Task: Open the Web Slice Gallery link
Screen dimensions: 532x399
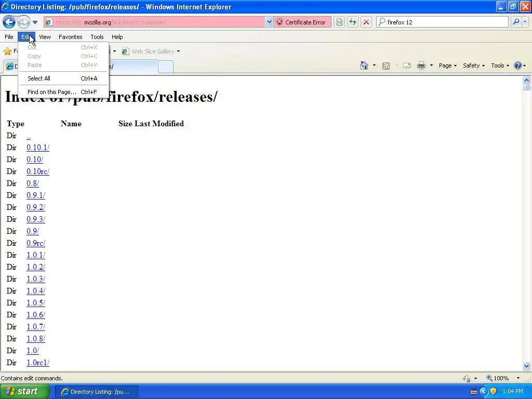Action: [x=148, y=51]
